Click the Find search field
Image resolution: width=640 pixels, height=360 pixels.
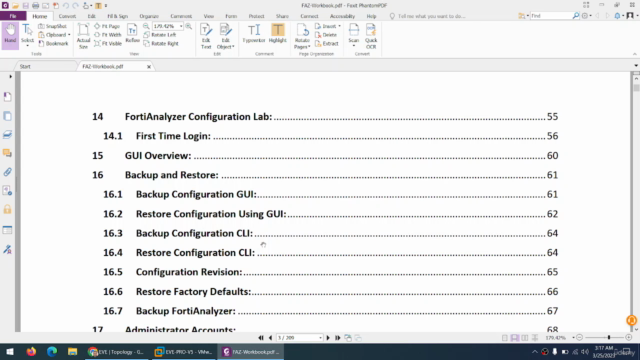pos(551,16)
